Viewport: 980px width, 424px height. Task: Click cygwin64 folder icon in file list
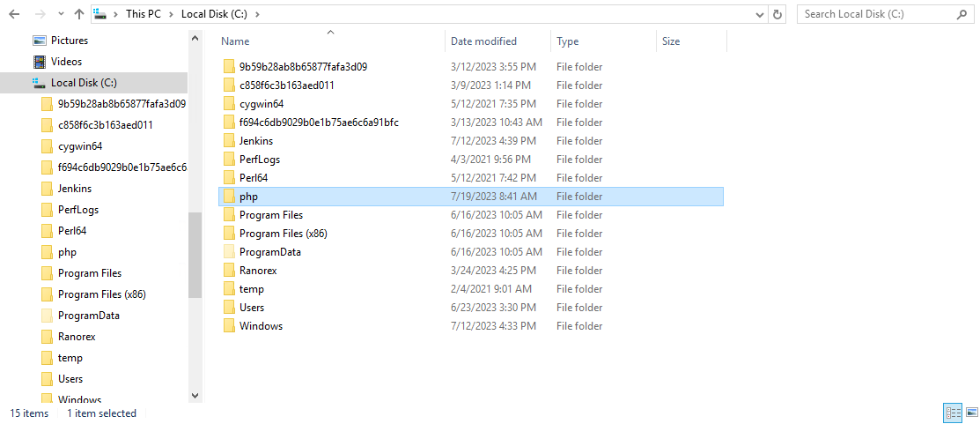point(229,104)
